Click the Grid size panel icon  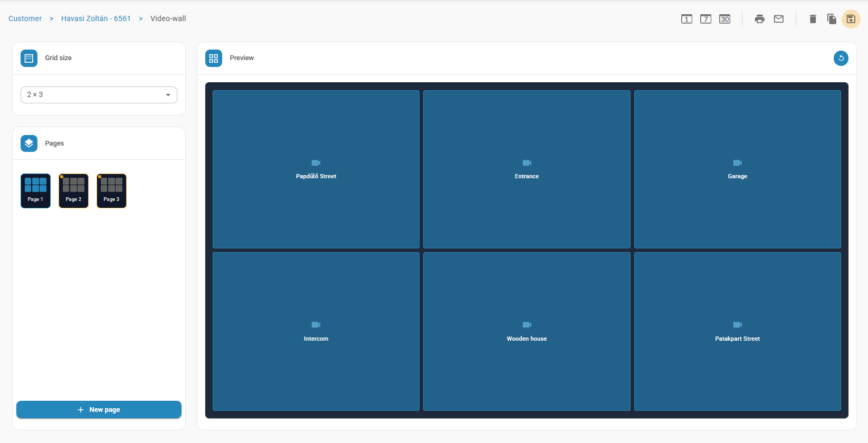29,58
